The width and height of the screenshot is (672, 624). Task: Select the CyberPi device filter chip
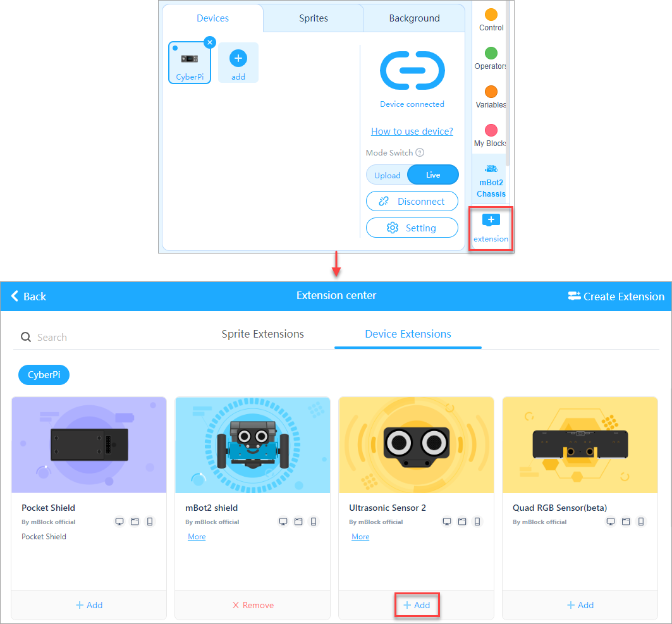[44, 375]
